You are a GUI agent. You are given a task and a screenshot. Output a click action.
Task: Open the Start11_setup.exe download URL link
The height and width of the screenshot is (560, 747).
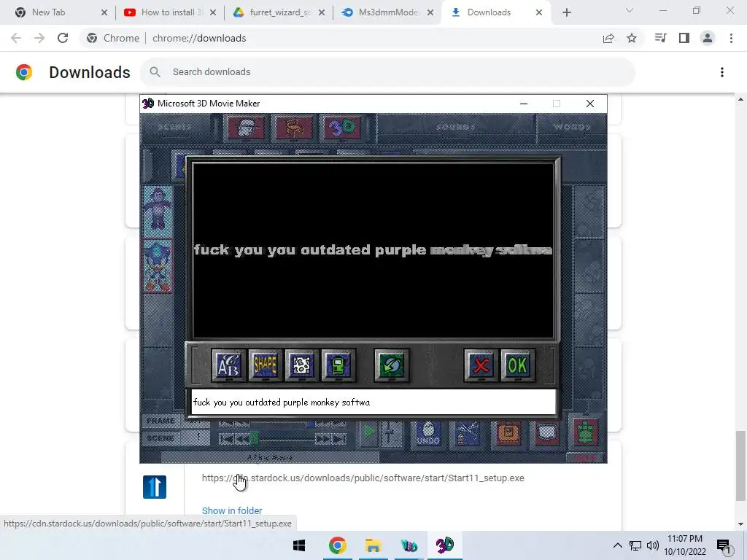coord(363,478)
